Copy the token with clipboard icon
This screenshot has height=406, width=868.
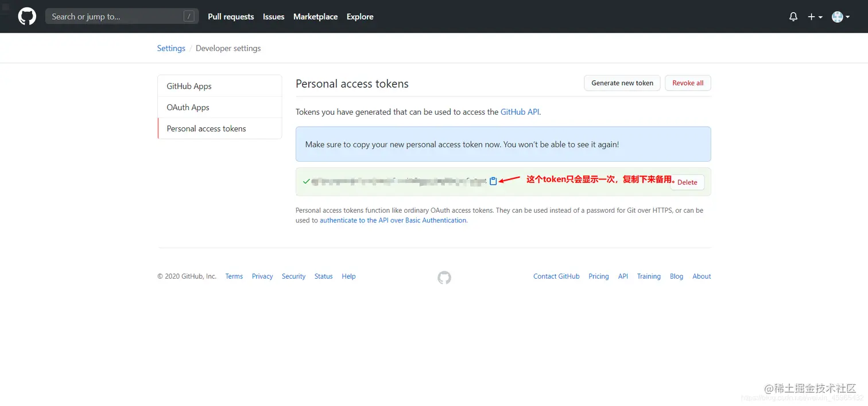(493, 181)
